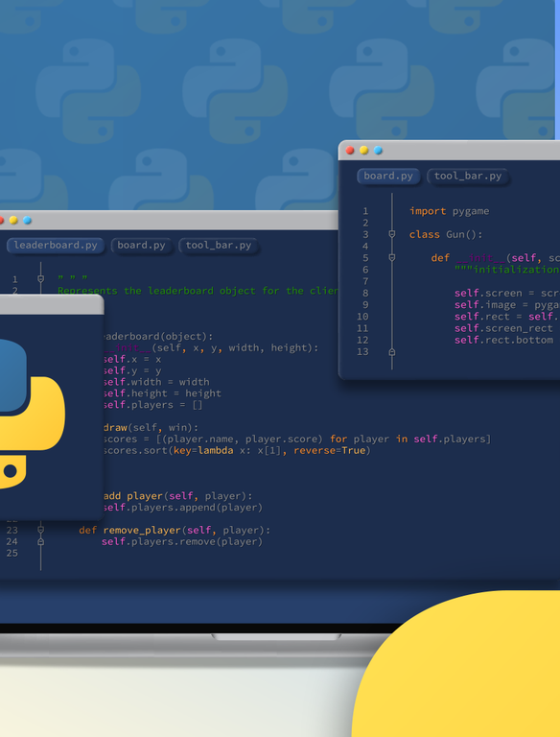Switch to tool_bar.py tab in Gun class window
The image size is (560, 737).
point(468,177)
